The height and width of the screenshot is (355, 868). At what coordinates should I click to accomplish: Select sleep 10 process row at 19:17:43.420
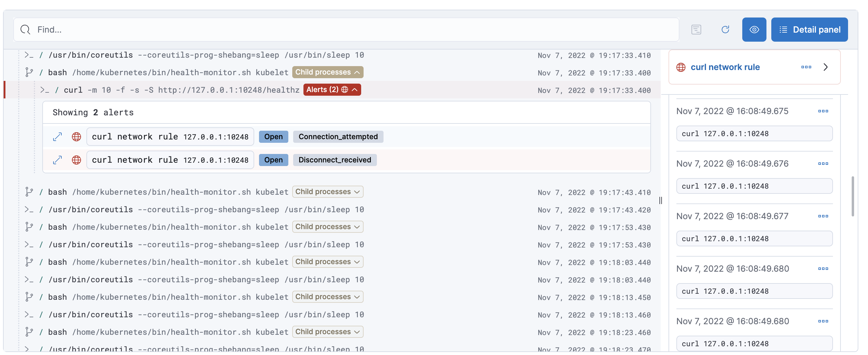pyautogui.click(x=337, y=209)
